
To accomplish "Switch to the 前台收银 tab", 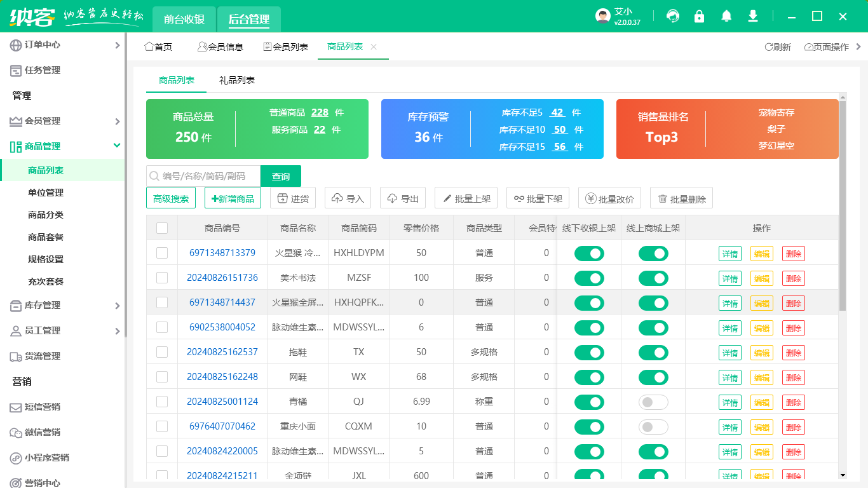I will click(x=184, y=19).
